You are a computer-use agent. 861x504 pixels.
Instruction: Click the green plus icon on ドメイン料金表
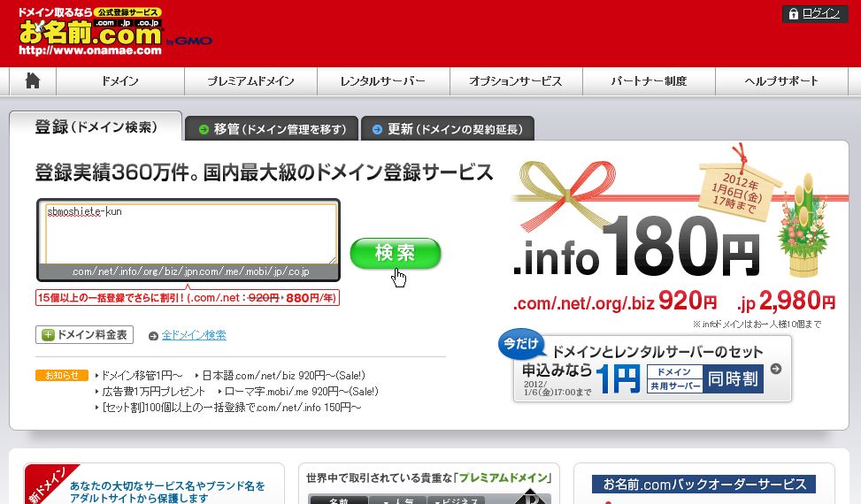(49, 335)
